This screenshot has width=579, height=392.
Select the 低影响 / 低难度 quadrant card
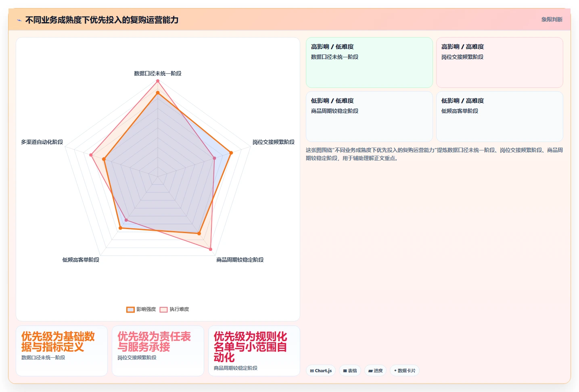pyautogui.click(x=369, y=117)
